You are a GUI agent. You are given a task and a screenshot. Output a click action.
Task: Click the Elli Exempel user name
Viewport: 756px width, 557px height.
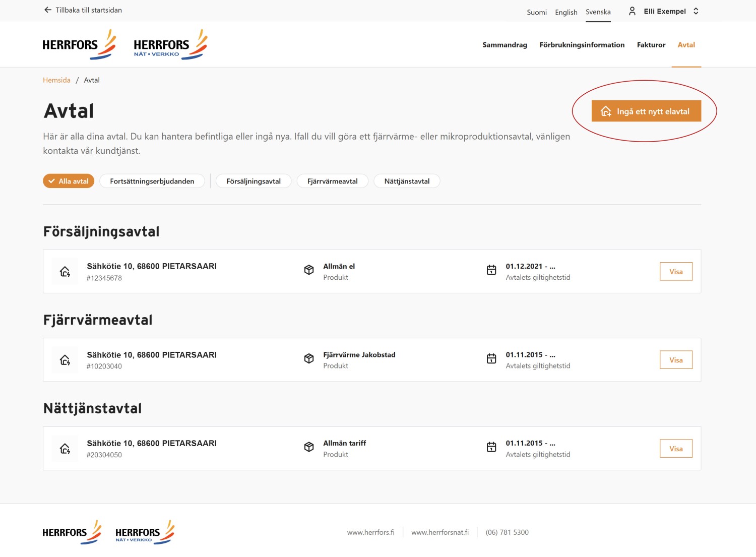(665, 11)
